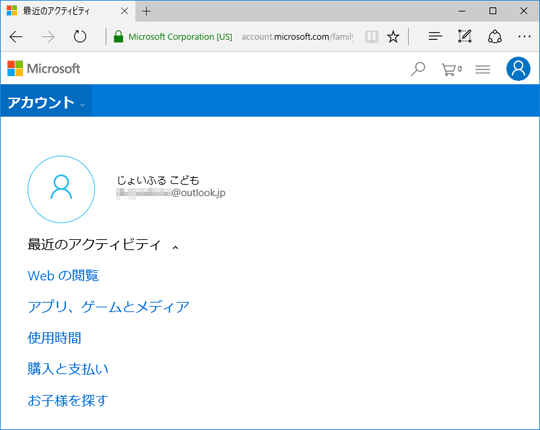The height and width of the screenshot is (430, 540).
Task: Go back with the browser back arrow
Action: (16, 36)
